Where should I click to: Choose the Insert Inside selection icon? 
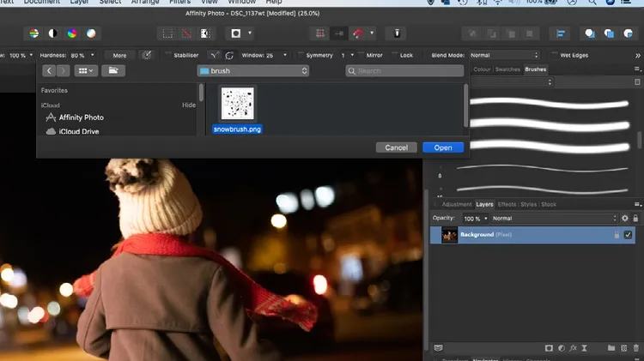point(628,33)
